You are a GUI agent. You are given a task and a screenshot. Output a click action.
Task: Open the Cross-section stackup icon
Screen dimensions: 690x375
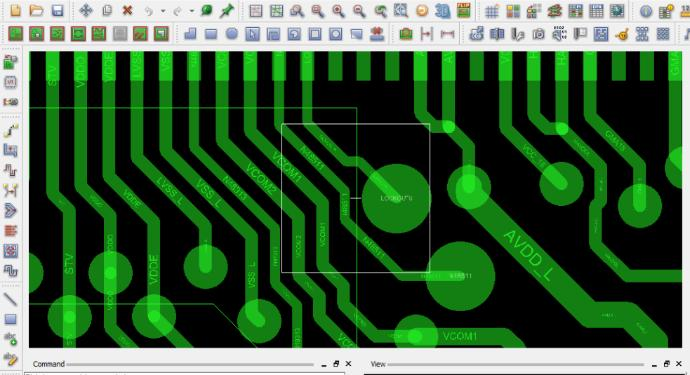click(x=554, y=11)
